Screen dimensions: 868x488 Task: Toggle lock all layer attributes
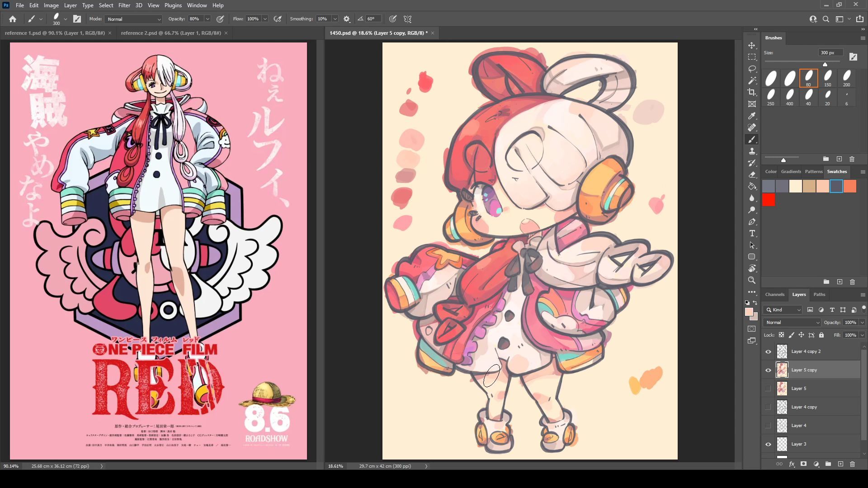[x=821, y=335]
